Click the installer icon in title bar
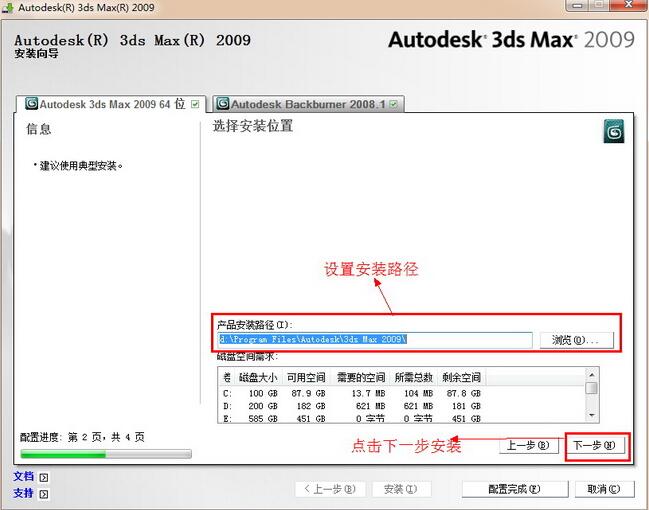The image size is (649, 510). point(8,7)
